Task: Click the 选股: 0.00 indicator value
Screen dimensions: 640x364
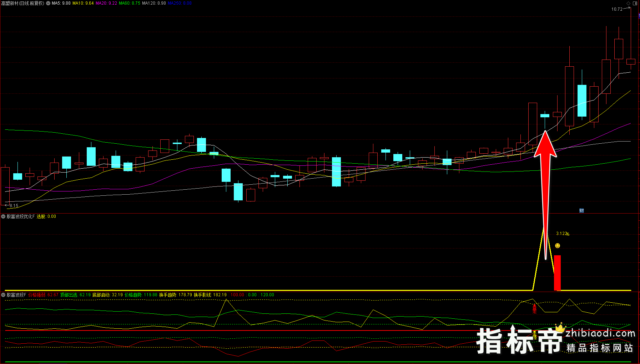Action: pos(46,216)
